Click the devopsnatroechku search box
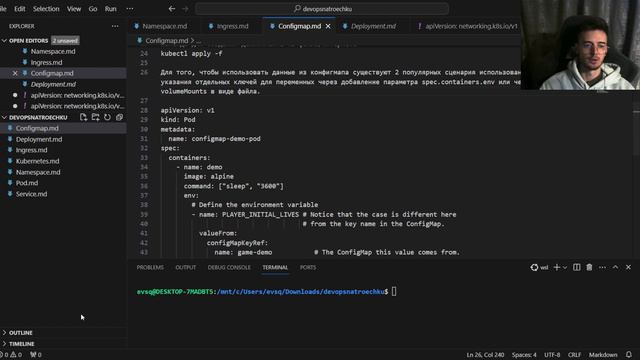The width and height of the screenshot is (640, 360). pyautogui.click(x=322, y=9)
